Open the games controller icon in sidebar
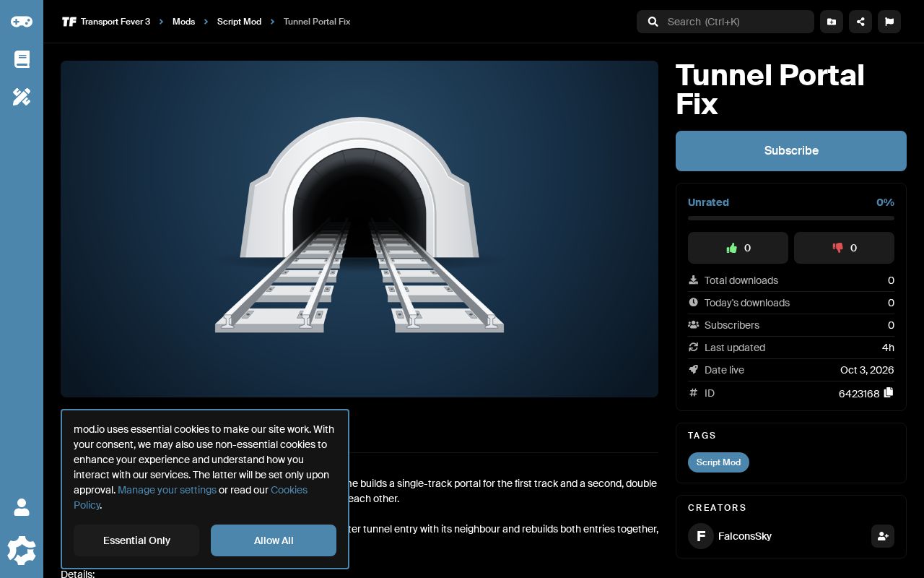924x578 pixels. (x=22, y=22)
